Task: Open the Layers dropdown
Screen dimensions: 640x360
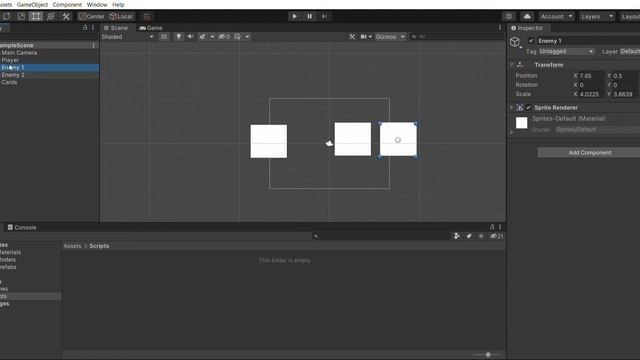Action: coord(597,16)
